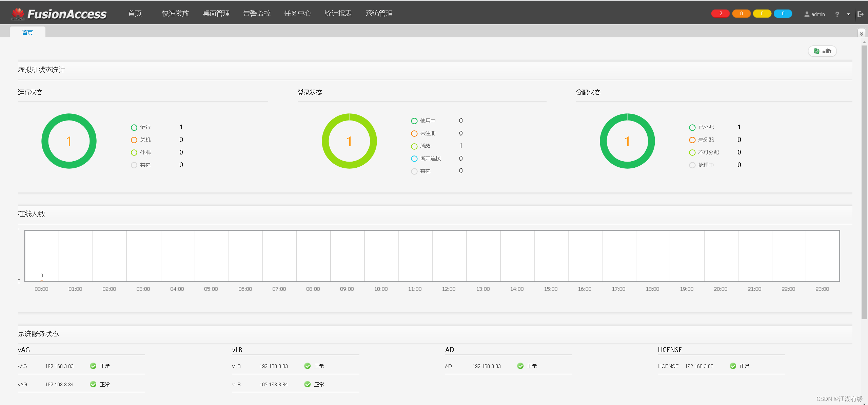The image size is (868, 405).
Task: Click the 就绪 count value 1
Action: pos(461,146)
